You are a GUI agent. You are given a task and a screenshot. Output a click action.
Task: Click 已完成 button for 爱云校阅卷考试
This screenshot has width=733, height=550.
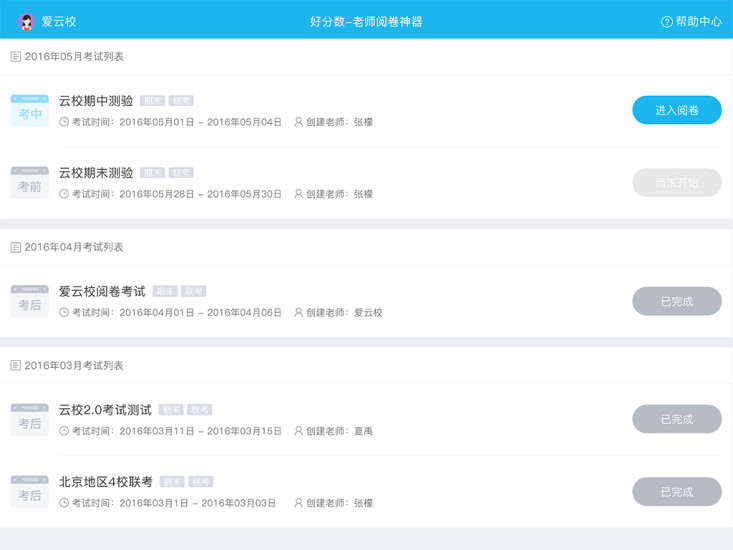point(676,301)
